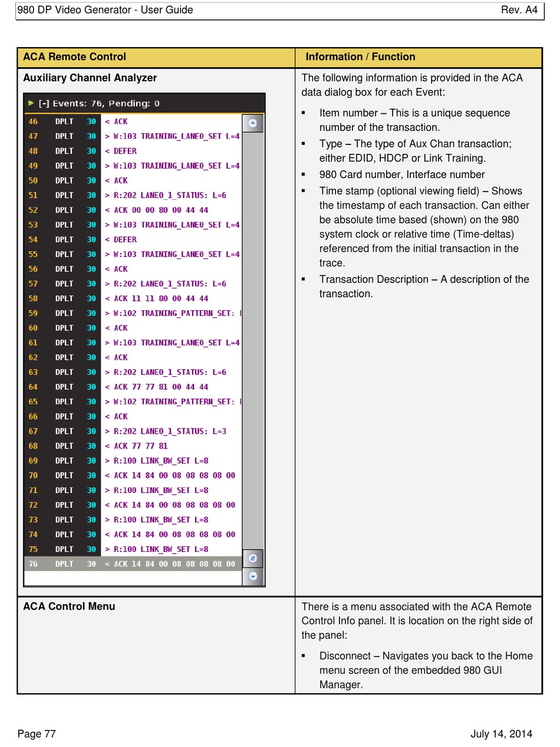The image size is (560, 747).
Task: Select event 62 '< ACK' row
Action: tap(133, 357)
